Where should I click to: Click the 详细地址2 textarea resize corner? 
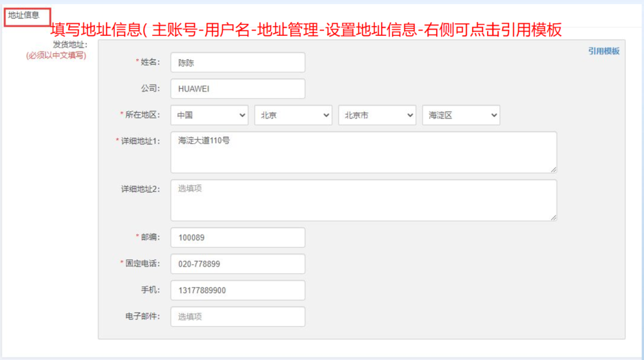click(x=553, y=218)
